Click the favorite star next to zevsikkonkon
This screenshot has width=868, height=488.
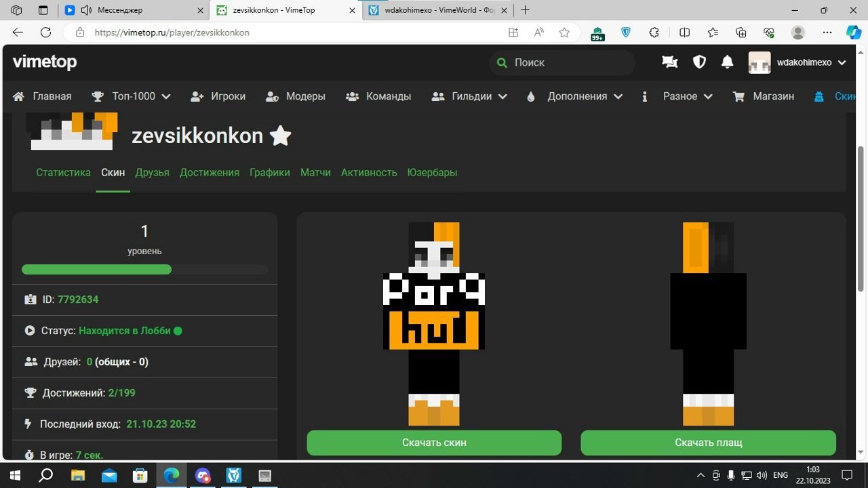(280, 136)
